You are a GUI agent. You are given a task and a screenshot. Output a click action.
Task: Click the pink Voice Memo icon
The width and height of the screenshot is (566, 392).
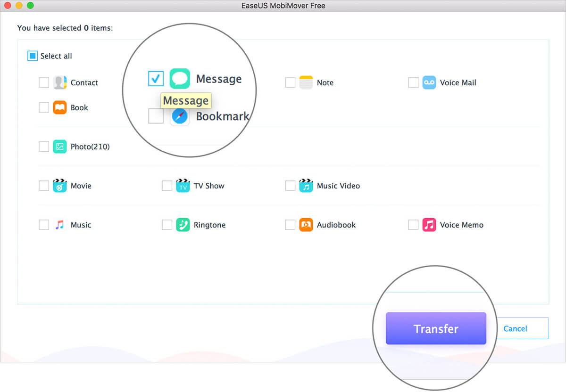[429, 225]
